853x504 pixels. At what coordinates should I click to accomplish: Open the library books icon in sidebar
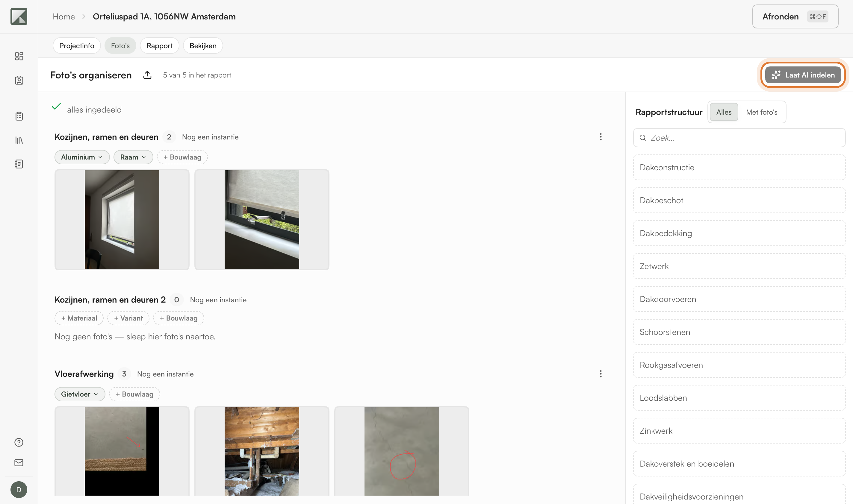click(x=19, y=140)
